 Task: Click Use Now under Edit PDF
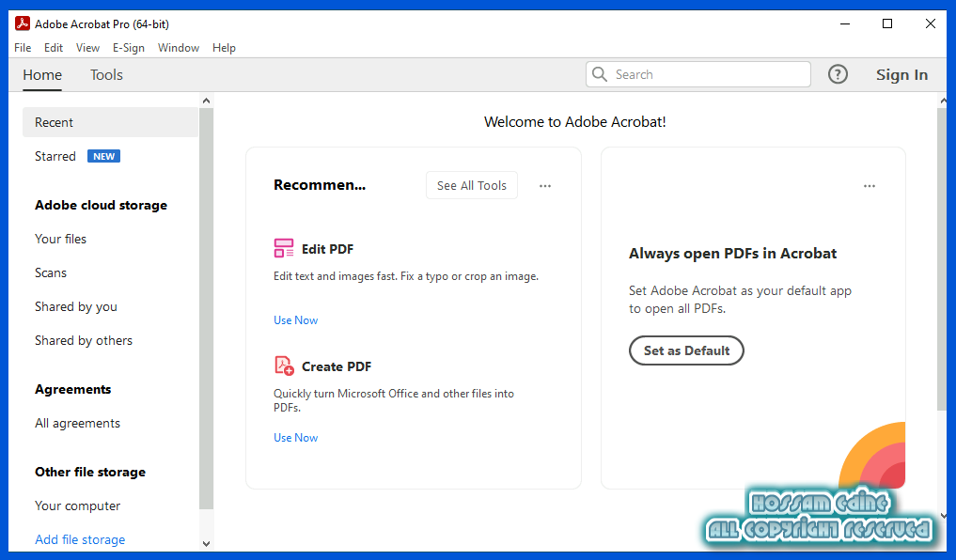296,319
